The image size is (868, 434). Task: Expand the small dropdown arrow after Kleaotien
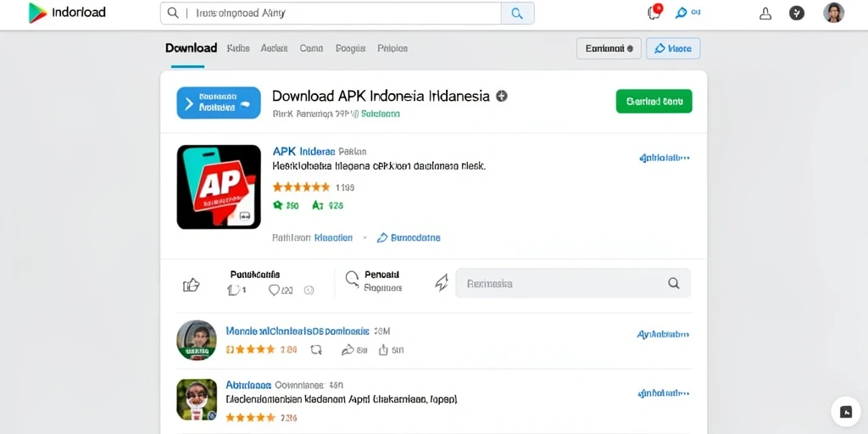pos(364,238)
